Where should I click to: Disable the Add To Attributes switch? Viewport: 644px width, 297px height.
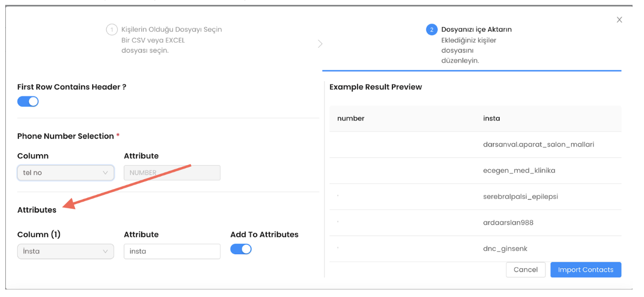click(241, 249)
